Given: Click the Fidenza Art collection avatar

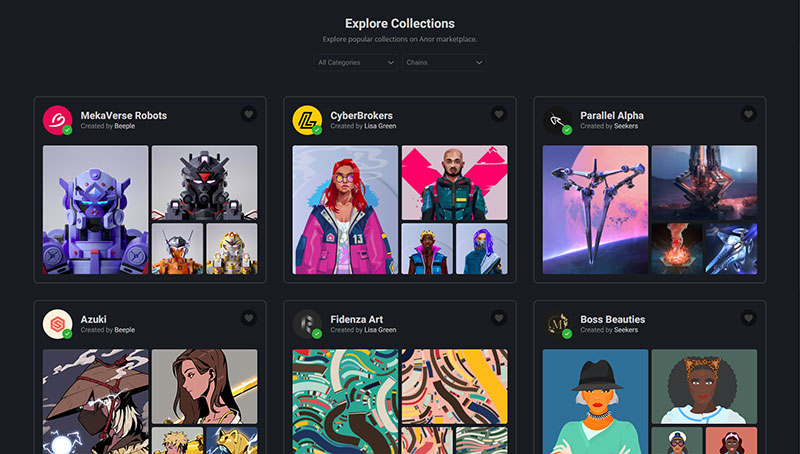Looking at the screenshot, I should pos(307,324).
